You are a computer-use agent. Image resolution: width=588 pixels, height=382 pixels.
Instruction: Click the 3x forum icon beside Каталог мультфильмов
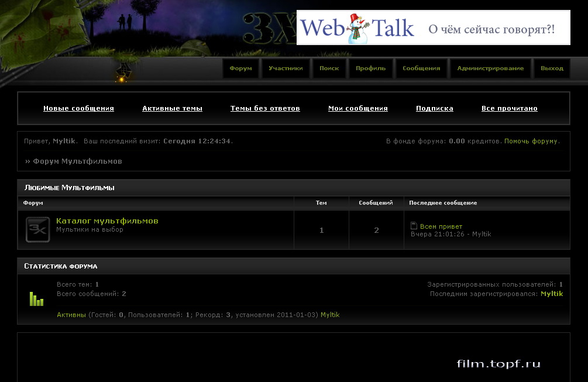pos(37,229)
